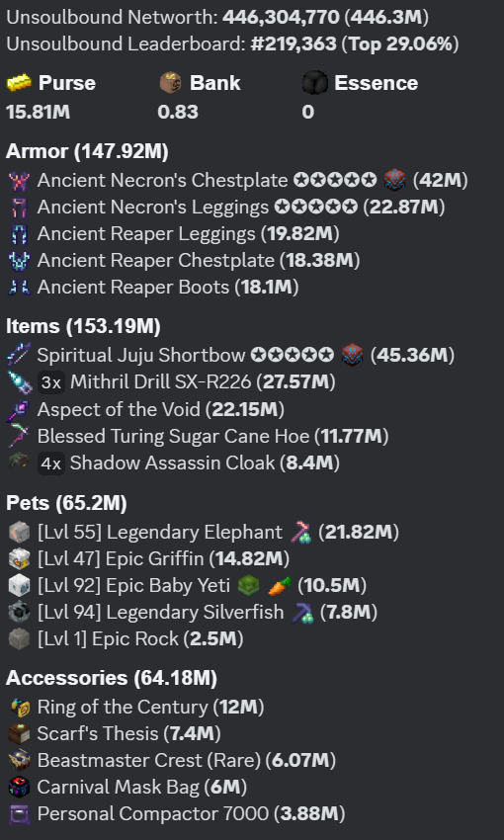Click the Legendary Elephant pet icon
Screen dimensions: 504x840
tap(20, 533)
